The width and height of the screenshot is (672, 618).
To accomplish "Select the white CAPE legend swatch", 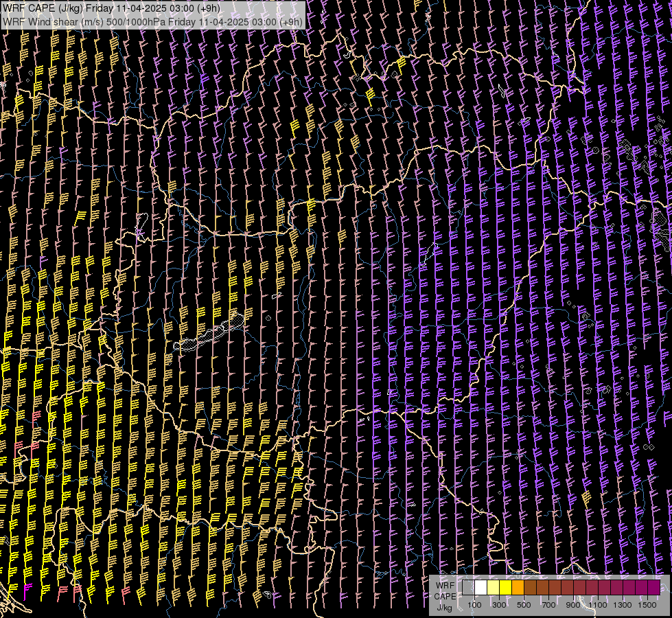I will pyautogui.click(x=481, y=587).
